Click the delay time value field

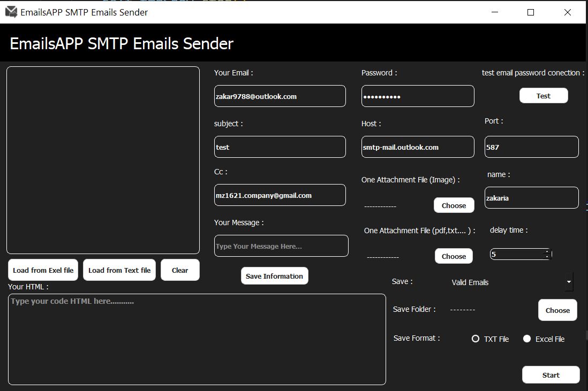pyautogui.click(x=517, y=254)
